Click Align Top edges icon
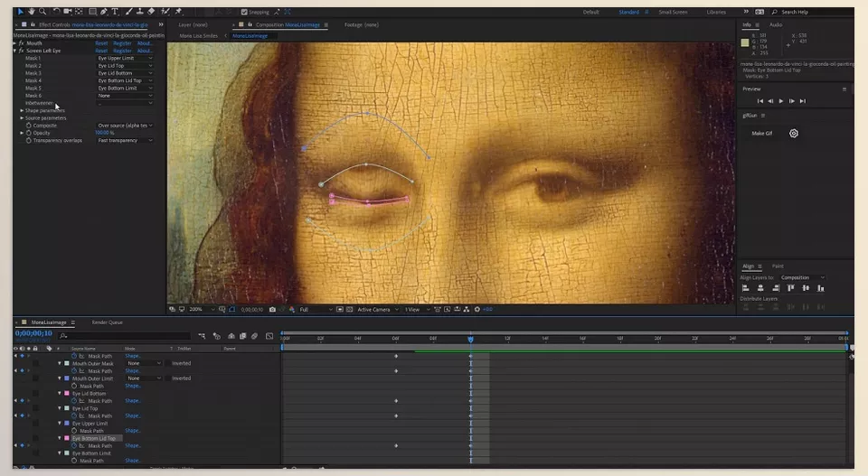Image resolution: width=868 pixels, height=476 pixels. click(790, 288)
